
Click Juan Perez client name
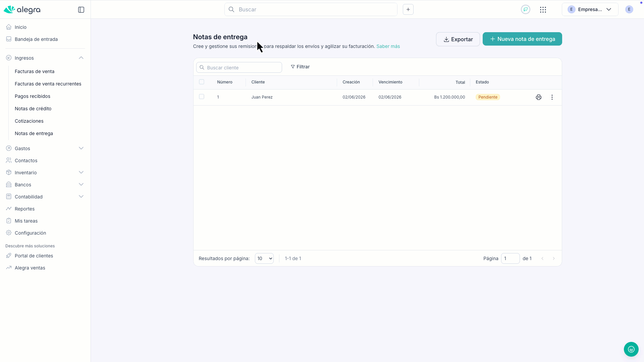pyautogui.click(x=262, y=97)
